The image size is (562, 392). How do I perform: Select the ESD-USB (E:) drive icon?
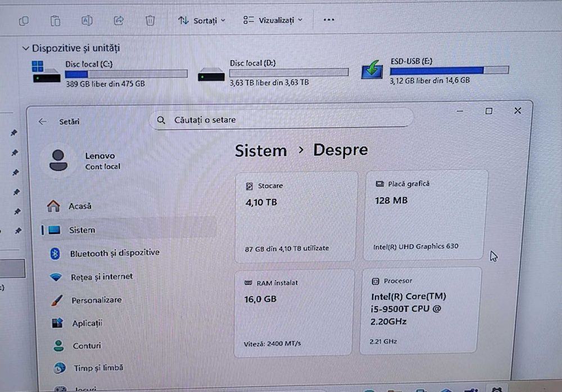(x=372, y=69)
